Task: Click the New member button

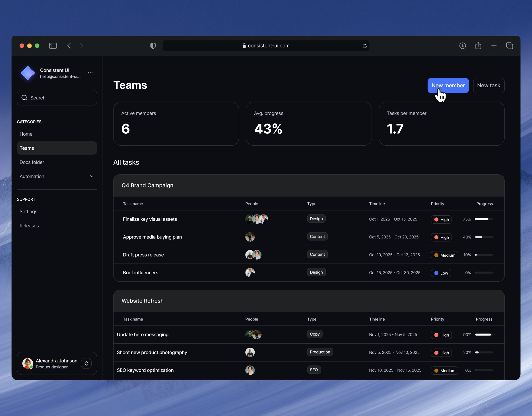Action: click(x=448, y=86)
